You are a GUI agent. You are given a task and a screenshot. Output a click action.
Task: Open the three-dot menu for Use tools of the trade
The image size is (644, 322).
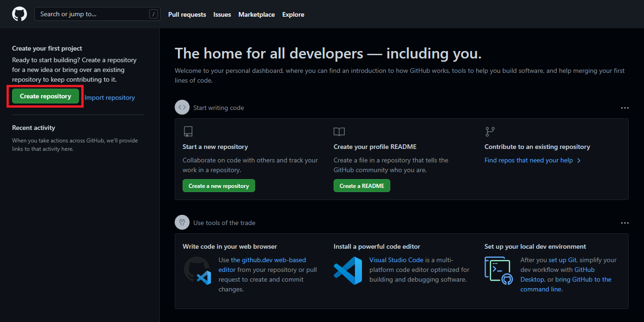tap(624, 223)
